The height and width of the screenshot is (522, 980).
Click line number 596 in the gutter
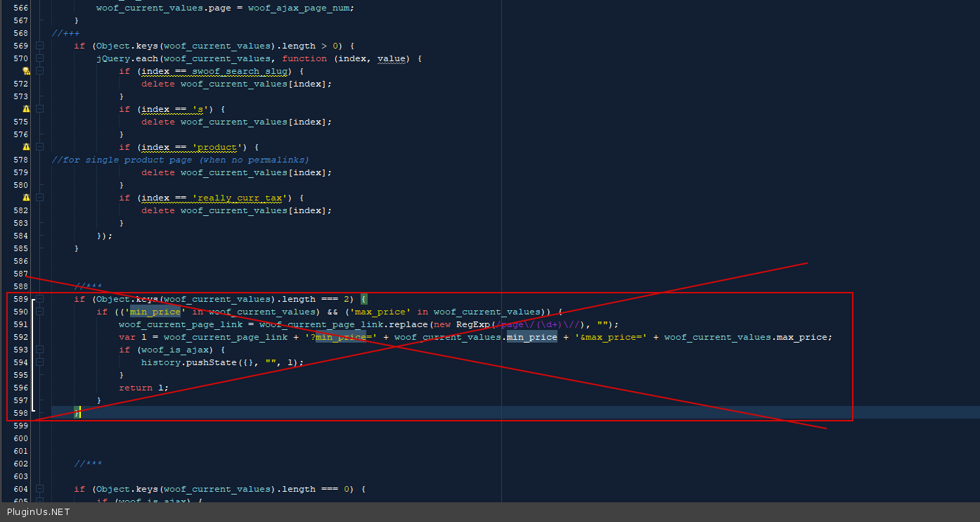click(x=20, y=388)
